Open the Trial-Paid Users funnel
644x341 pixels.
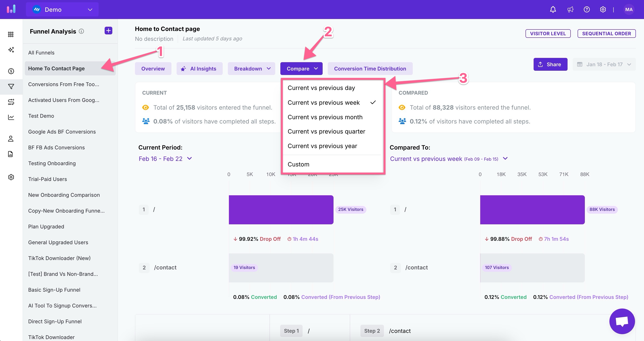point(47,179)
